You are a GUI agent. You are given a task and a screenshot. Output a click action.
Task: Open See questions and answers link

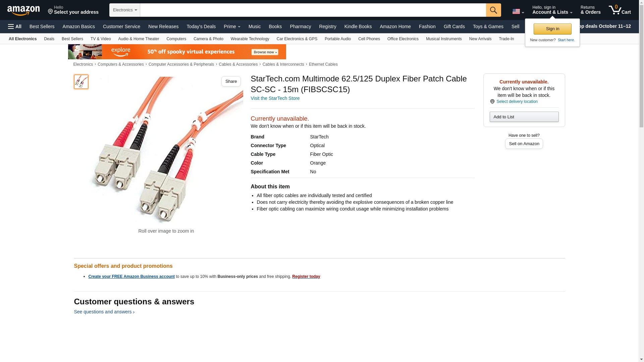[x=104, y=312]
